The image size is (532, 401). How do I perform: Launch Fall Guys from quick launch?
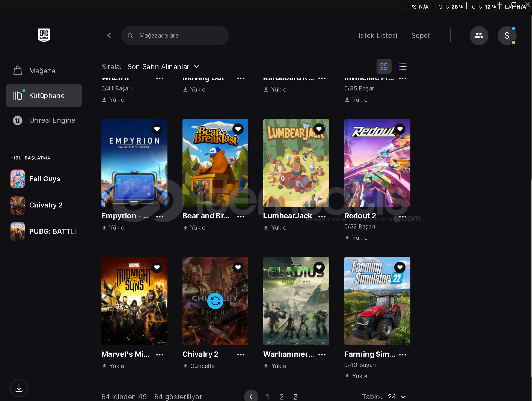44,179
